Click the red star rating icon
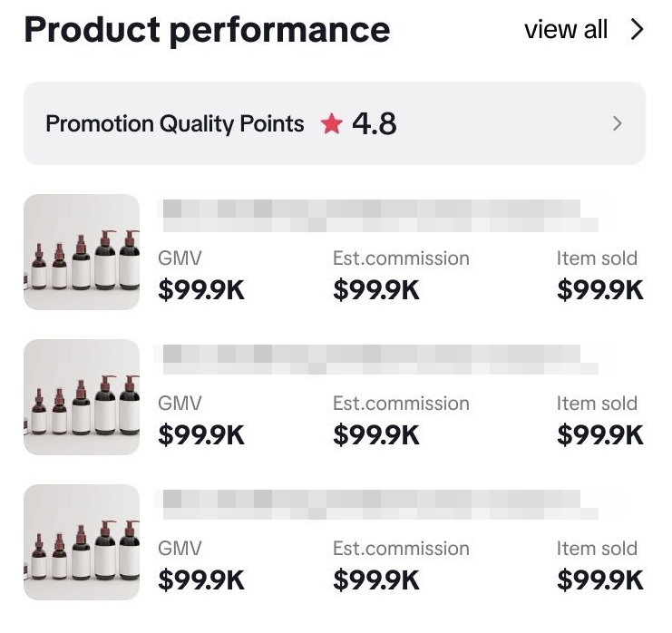Screen dimensions: 672x633 pos(331,124)
